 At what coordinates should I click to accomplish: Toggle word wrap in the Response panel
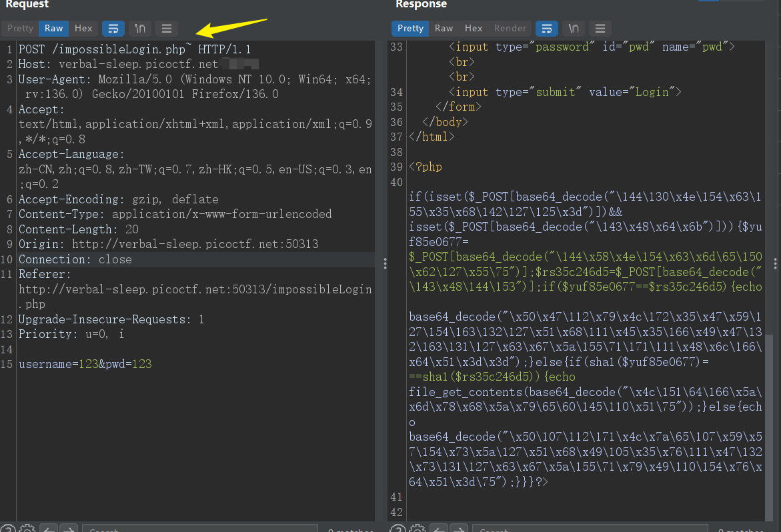click(546, 29)
